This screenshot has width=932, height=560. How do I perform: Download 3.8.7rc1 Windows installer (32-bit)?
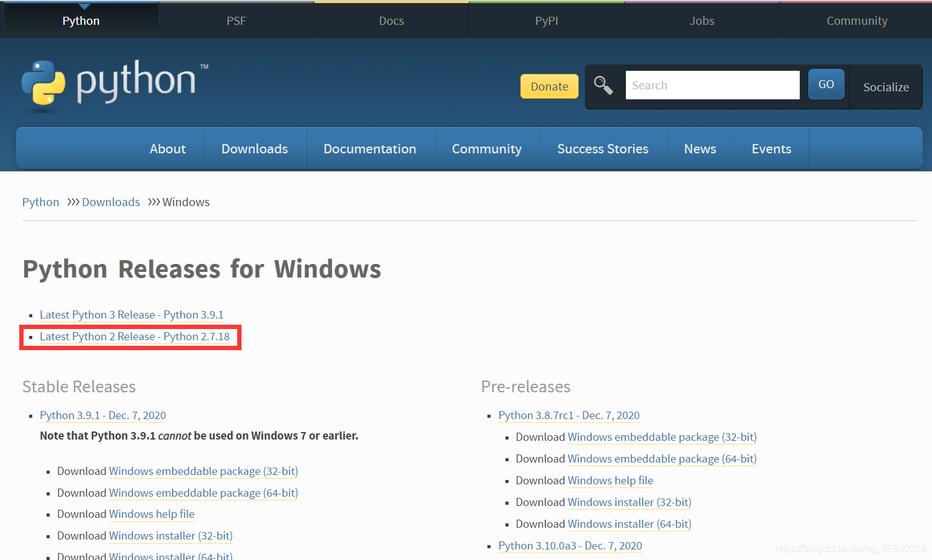point(630,502)
